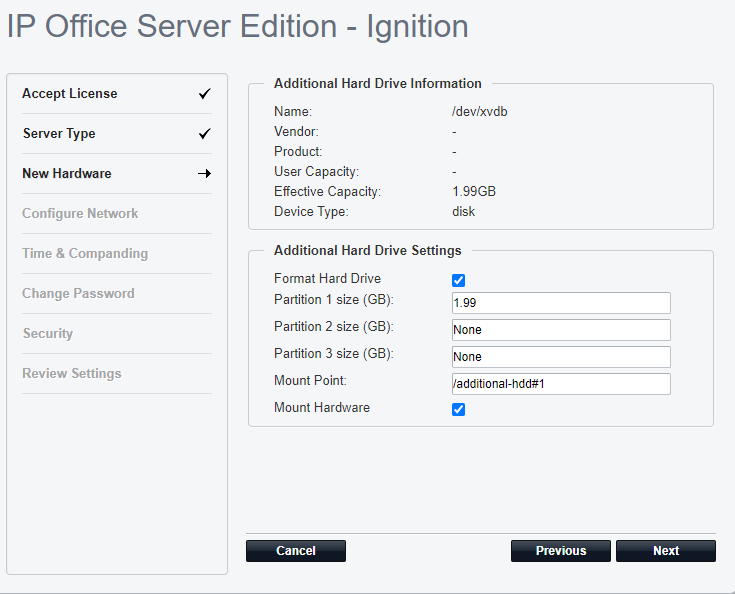Image resolution: width=735 pixels, height=594 pixels.
Task: Click the 'User Capacity:' label
Action: [316, 172]
